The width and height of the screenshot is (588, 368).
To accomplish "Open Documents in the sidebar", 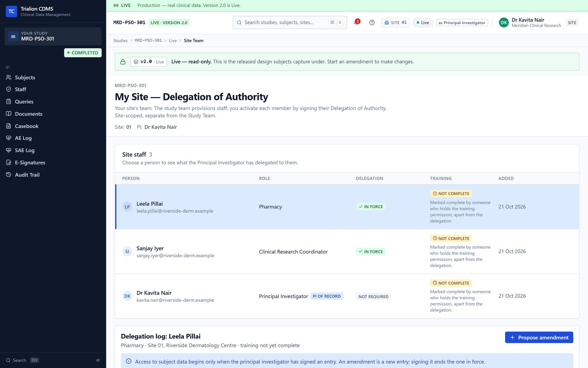I will click(x=53, y=114).
